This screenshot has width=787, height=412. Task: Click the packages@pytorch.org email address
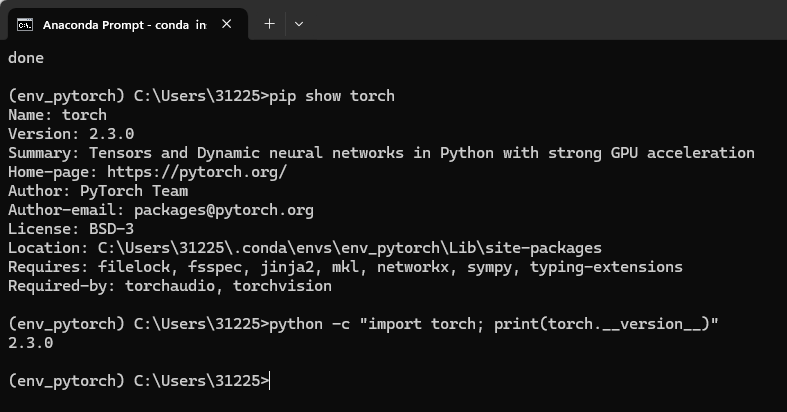point(224,210)
